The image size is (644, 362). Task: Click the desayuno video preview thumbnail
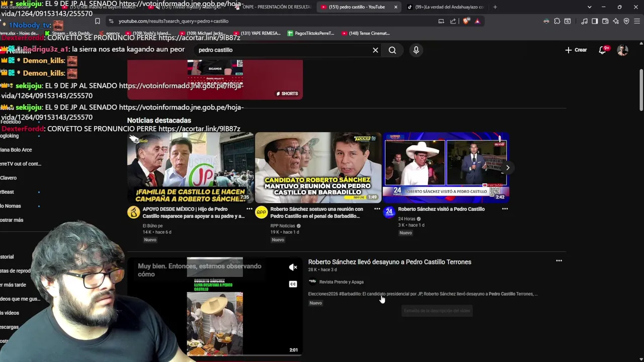215,307
